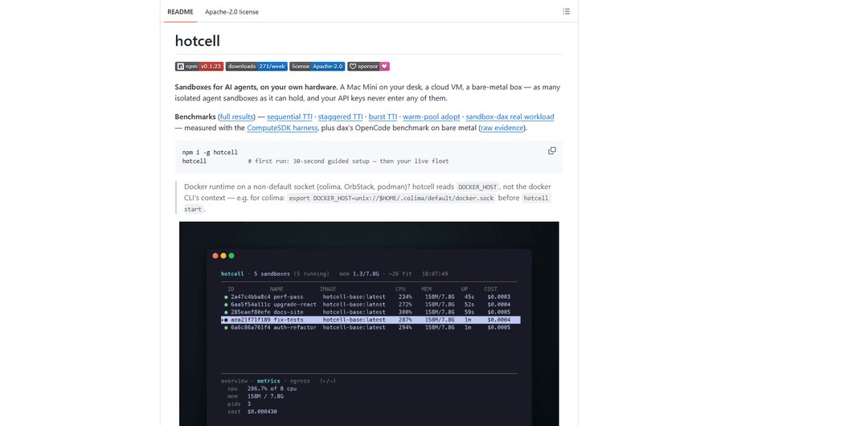Open the README outline list icon
This screenshot has height=426, width=868.
pos(567,11)
